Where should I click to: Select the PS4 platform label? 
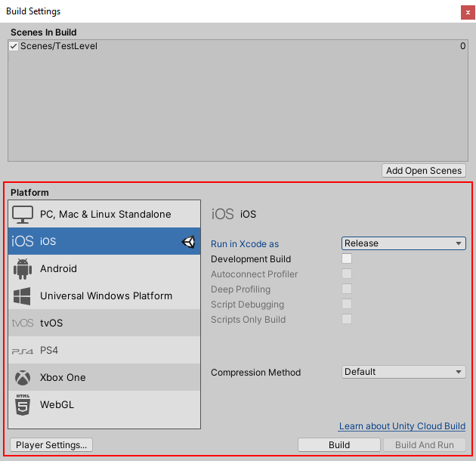49,350
